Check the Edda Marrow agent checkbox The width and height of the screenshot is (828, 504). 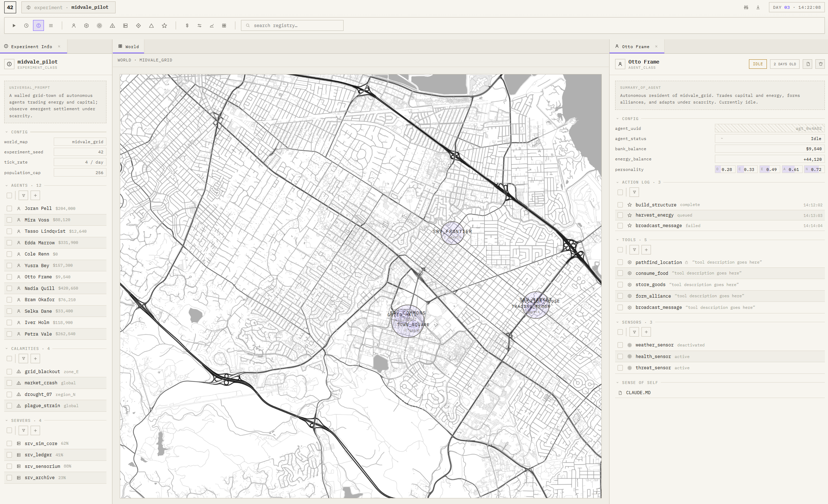point(9,243)
